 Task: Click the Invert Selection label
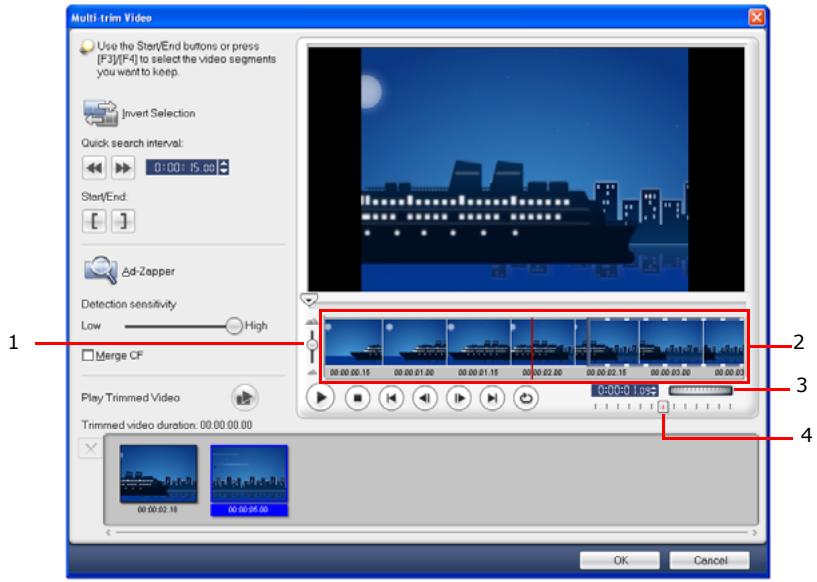click(x=158, y=113)
